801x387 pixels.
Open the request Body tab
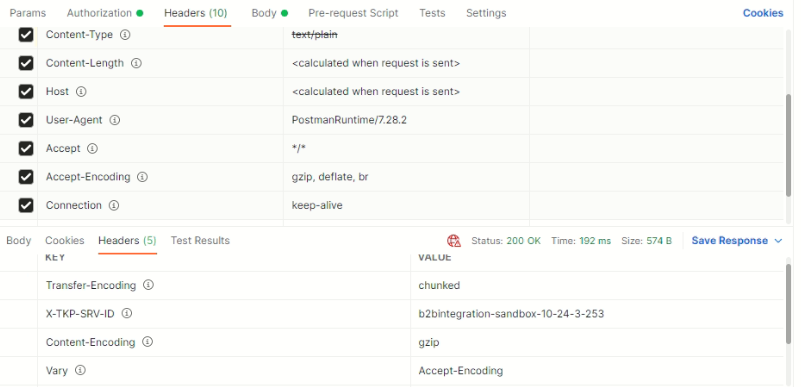click(269, 13)
